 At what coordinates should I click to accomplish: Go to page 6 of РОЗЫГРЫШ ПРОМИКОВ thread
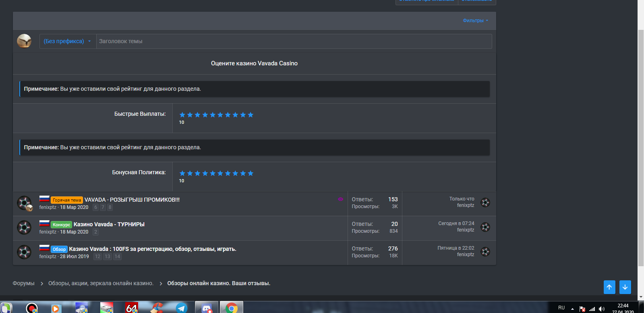[96, 207]
